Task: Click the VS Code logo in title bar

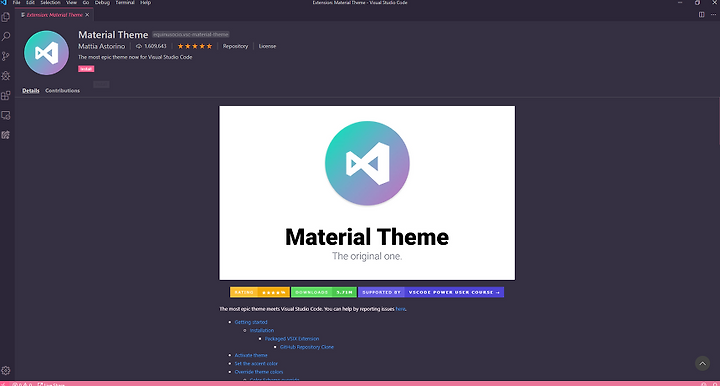Action: tap(4, 3)
